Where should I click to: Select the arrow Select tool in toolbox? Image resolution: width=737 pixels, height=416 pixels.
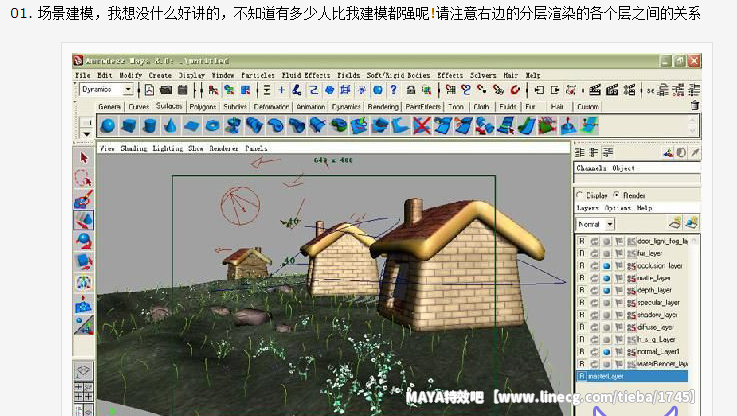pyautogui.click(x=84, y=158)
